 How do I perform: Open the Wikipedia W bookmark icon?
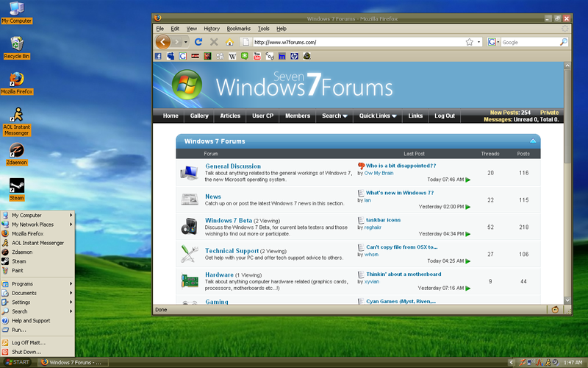click(232, 57)
